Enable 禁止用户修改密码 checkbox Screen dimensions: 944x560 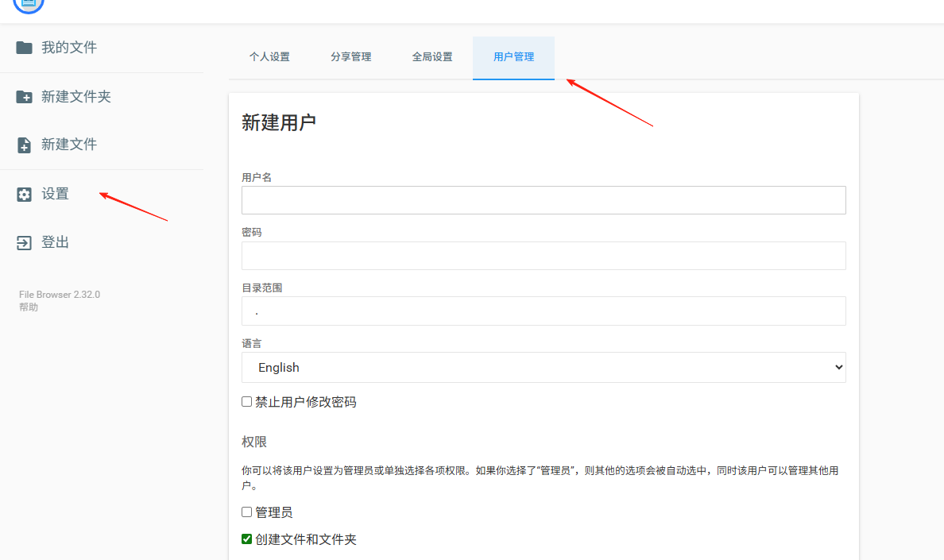[x=247, y=402]
